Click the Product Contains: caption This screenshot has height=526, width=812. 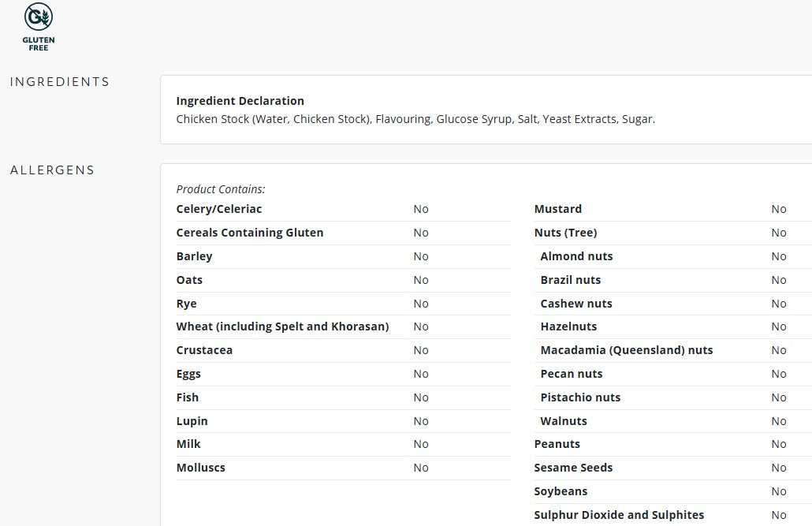point(221,189)
